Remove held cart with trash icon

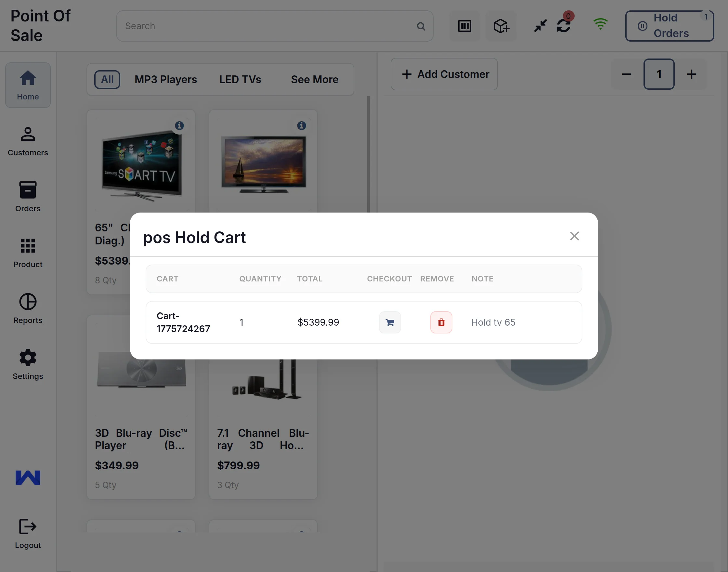[x=441, y=322]
